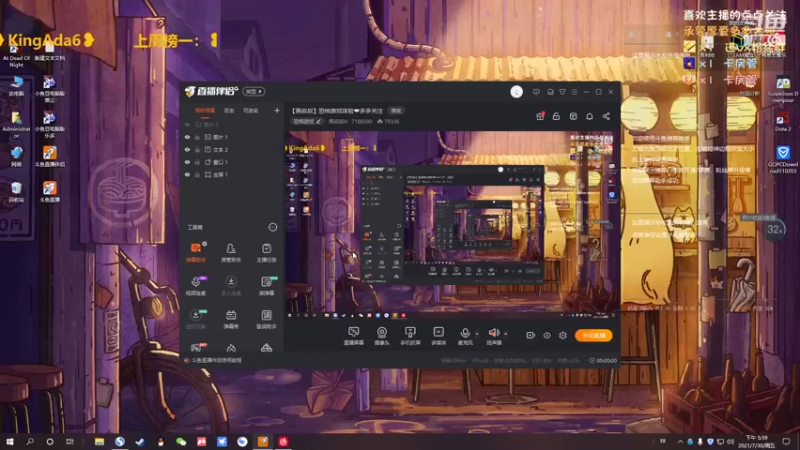The width and height of the screenshot is (800, 450).
Task: Toggle the preview eye icon near settings
Action: click(x=547, y=335)
